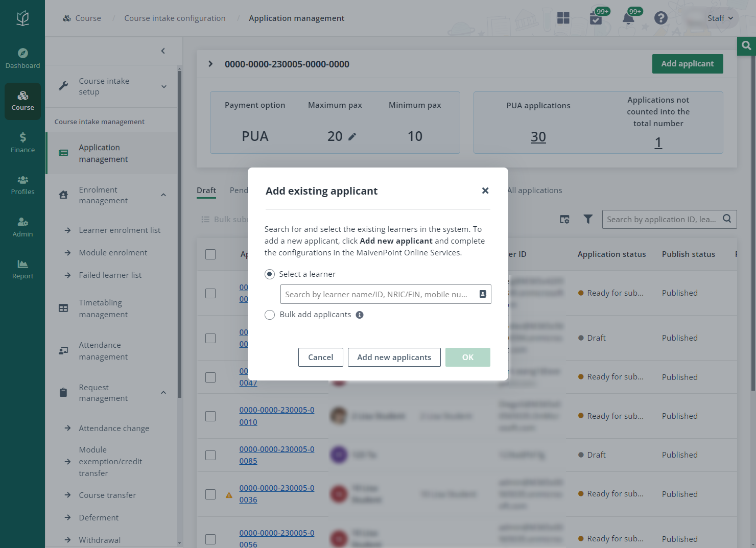Screen dimensions: 756x548
Task: Open the not-counted applications count 1 link
Action: 658,142
